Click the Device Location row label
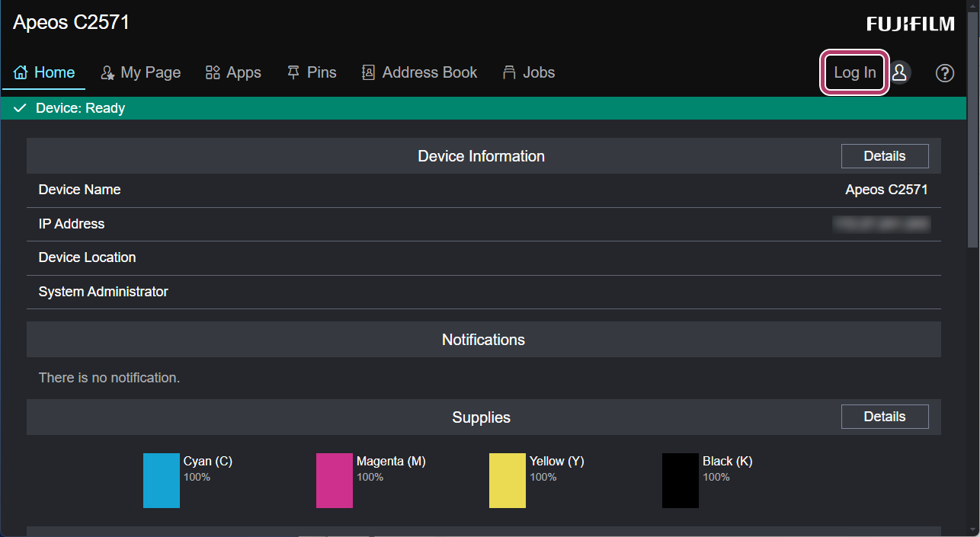 87,257
